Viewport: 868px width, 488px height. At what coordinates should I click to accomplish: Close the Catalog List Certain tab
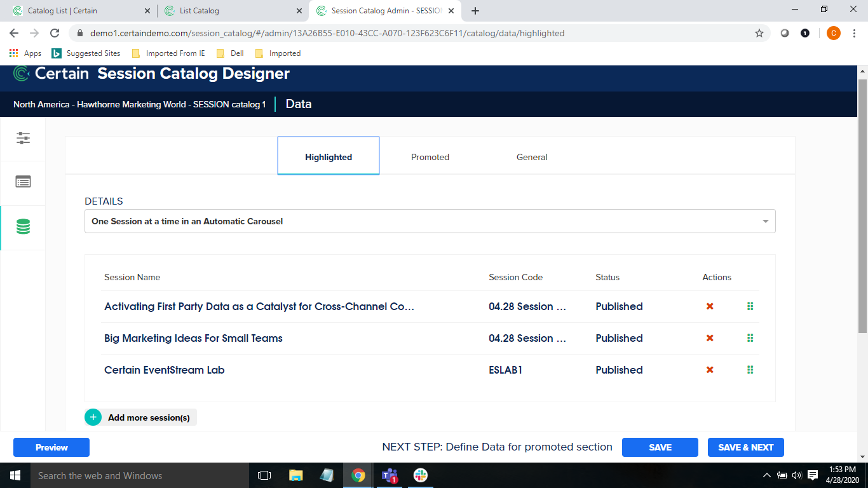click(x=147, y=11)
